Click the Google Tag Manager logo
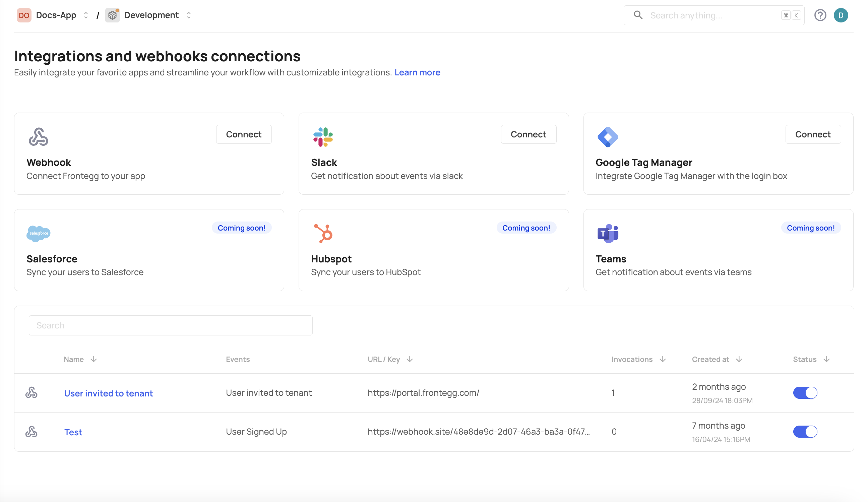Image resolution: width=868 pixels, height=502 pixels. (608, 137)
